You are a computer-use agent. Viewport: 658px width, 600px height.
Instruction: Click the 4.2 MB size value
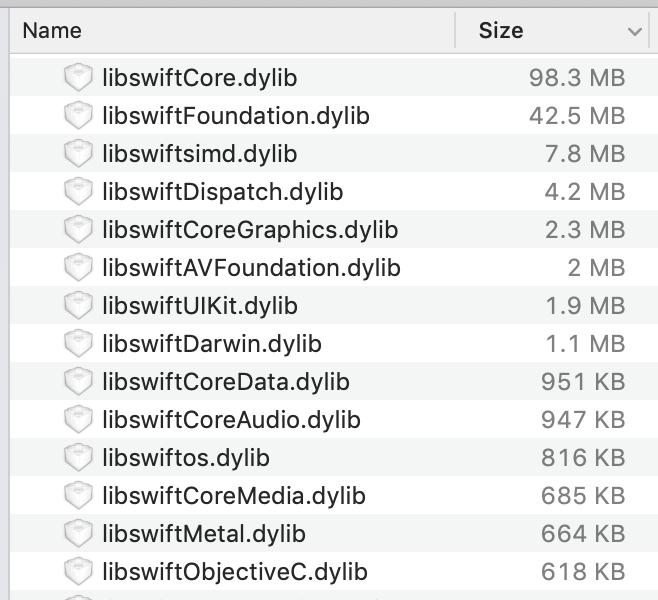[x=585, y=192]
